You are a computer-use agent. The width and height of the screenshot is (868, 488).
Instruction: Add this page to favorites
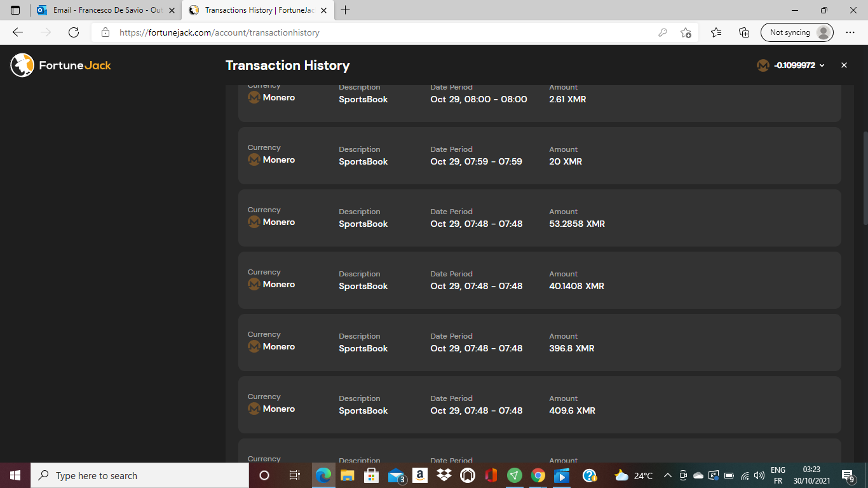686,32
